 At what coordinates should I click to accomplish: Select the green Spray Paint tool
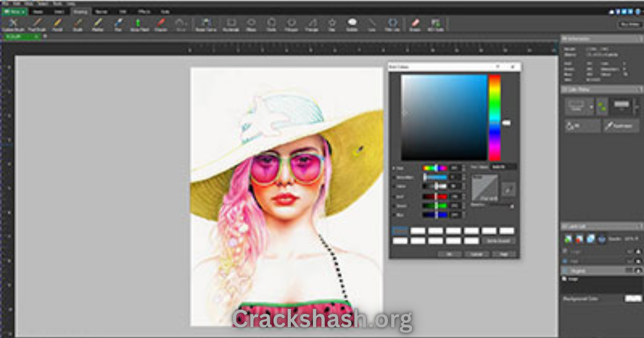point(138,25)
